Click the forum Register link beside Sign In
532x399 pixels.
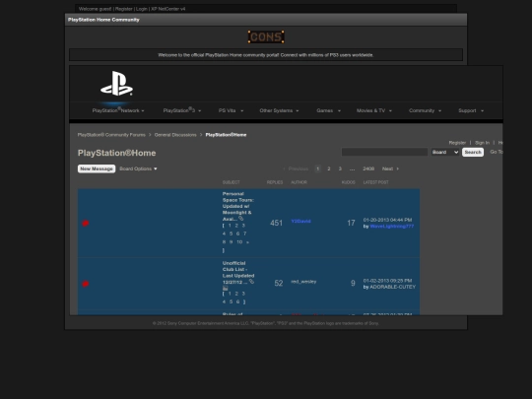pyautogui.click(x=457, y=143)
